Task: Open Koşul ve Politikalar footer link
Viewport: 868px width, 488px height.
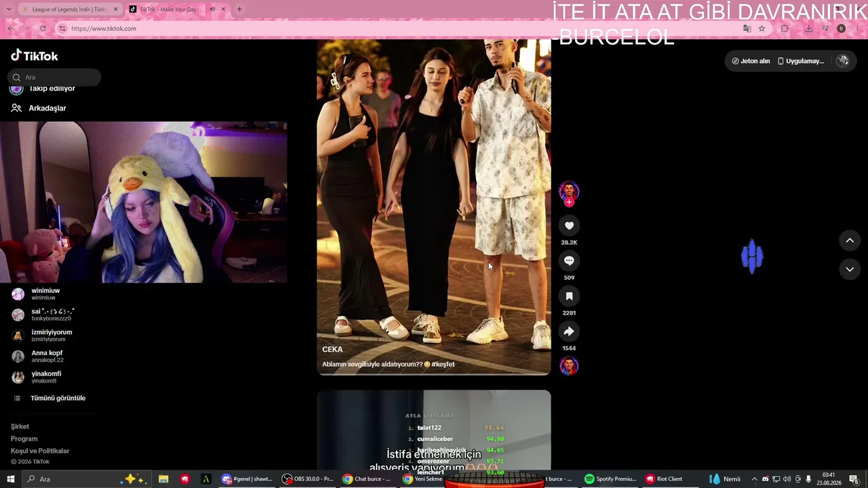Action: tap(40, 451)
